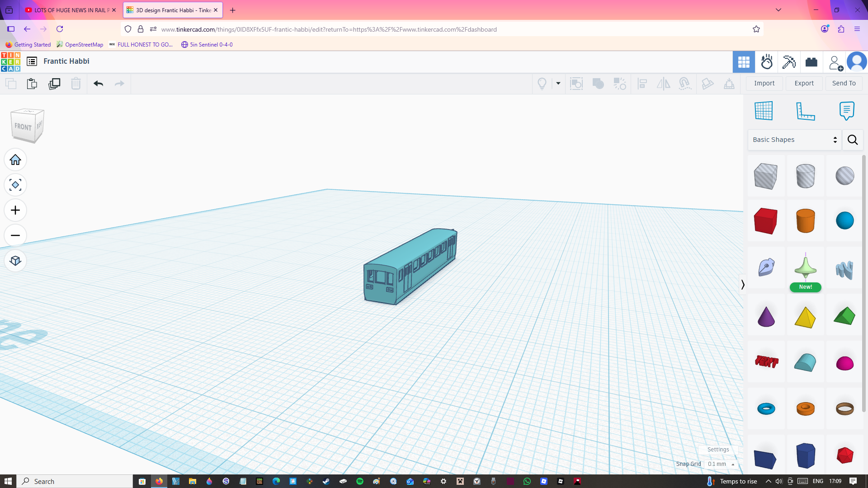
Task: Click the Undo arrow
Action: (98, 84)
